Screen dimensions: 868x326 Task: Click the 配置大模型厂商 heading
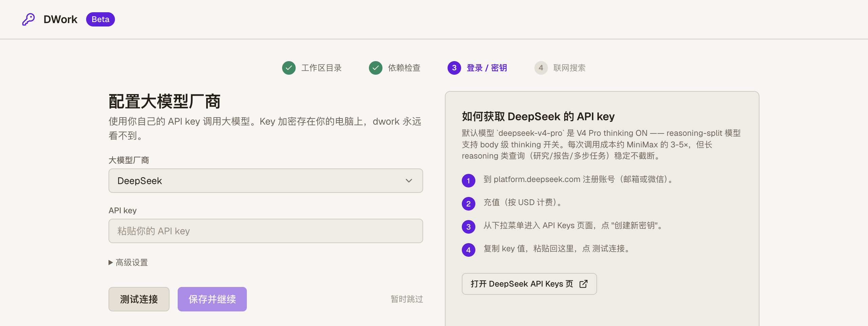(164, 102)
